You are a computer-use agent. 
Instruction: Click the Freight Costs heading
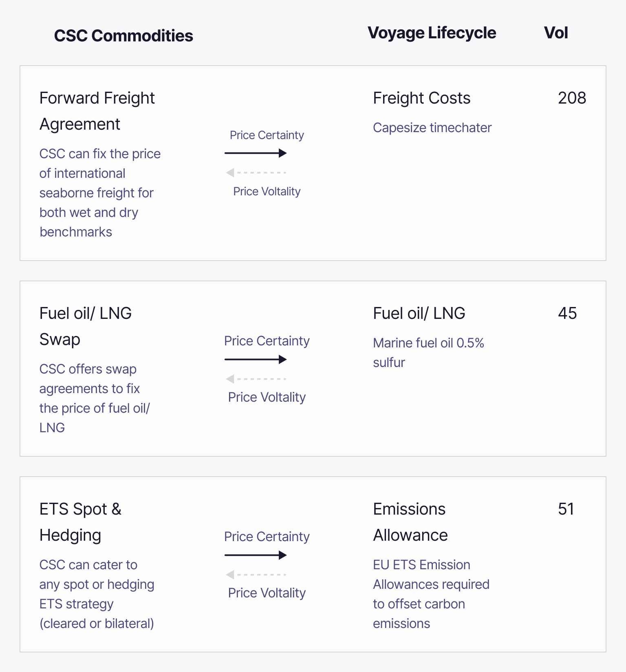pyautogui.click(x=421, y=98)
